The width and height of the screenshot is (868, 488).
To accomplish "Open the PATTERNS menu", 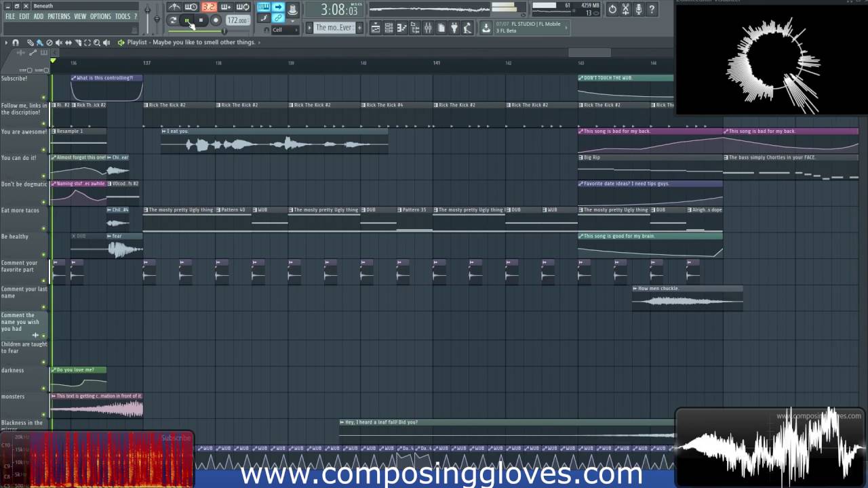I will tap(59, 16).
